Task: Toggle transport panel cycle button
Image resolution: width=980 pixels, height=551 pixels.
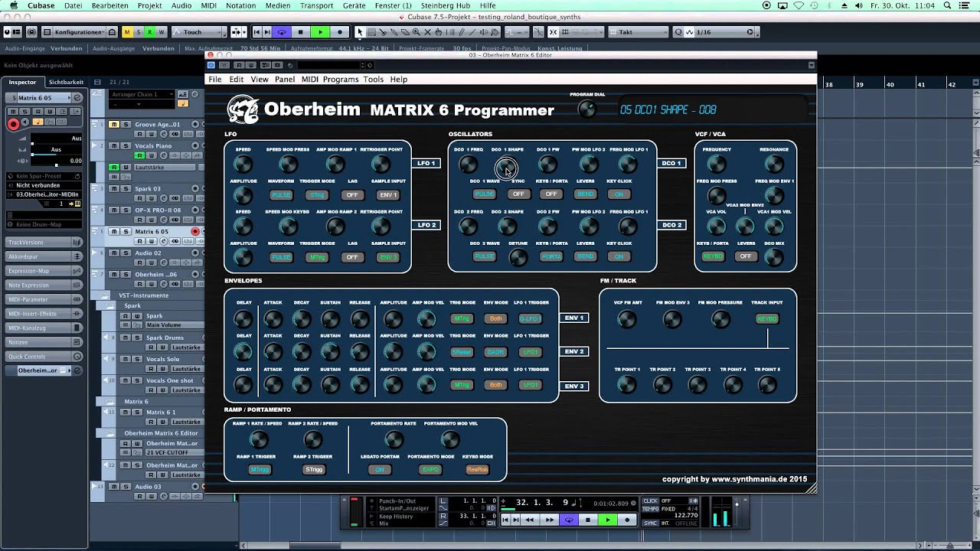Action: point(569,520)
